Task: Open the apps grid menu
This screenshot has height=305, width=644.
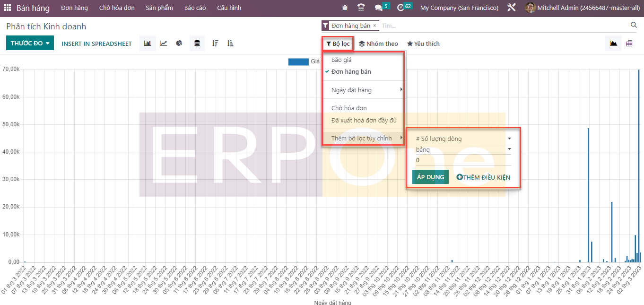Action: [x=8, y=8]
